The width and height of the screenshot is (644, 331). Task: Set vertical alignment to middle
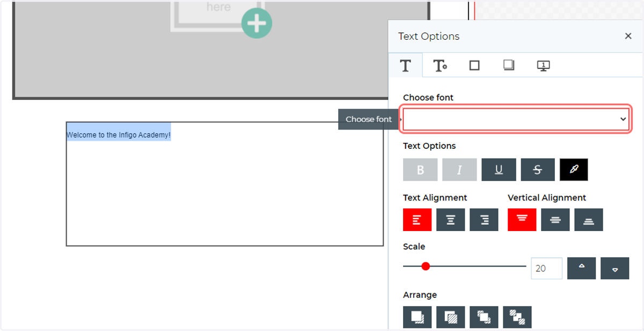pos(555,220)
